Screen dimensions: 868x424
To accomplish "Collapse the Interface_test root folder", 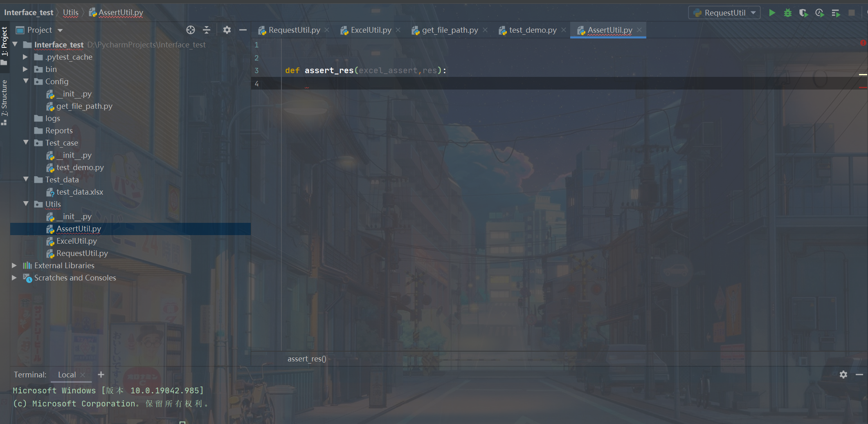I will point(15,44).
